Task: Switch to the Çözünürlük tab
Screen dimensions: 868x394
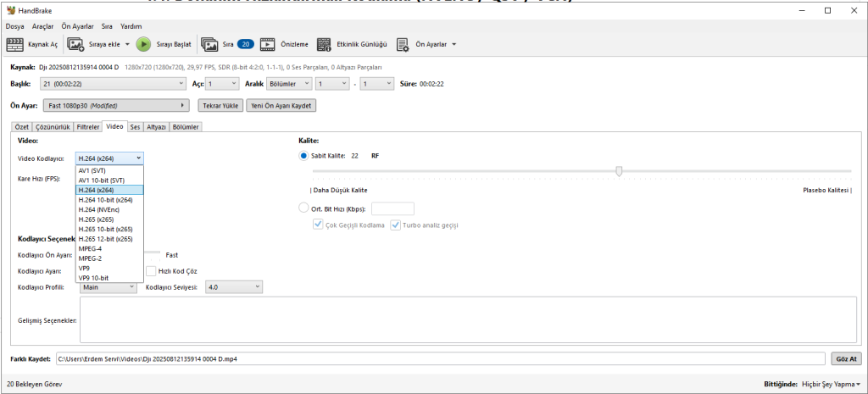Action: coord(53,127)
